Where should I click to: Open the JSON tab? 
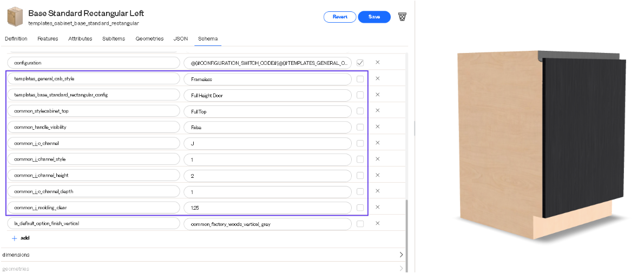pyautogui.click(x=181, y=38)
